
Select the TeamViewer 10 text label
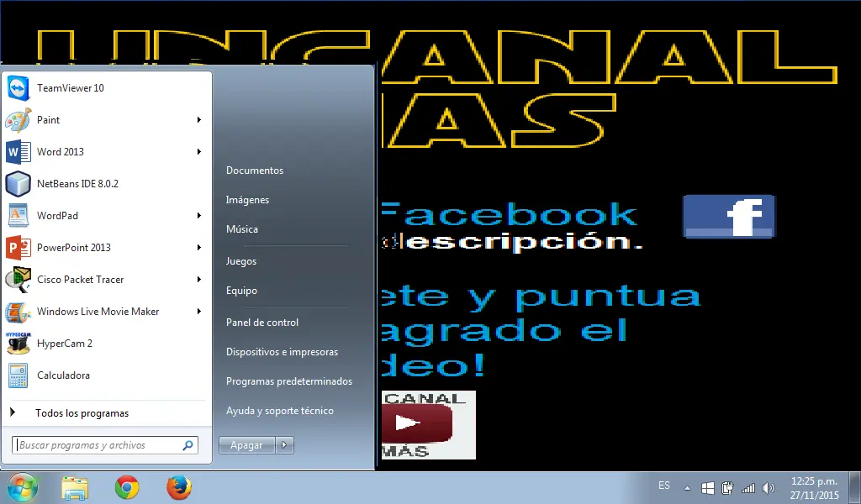tap(71, 87)
